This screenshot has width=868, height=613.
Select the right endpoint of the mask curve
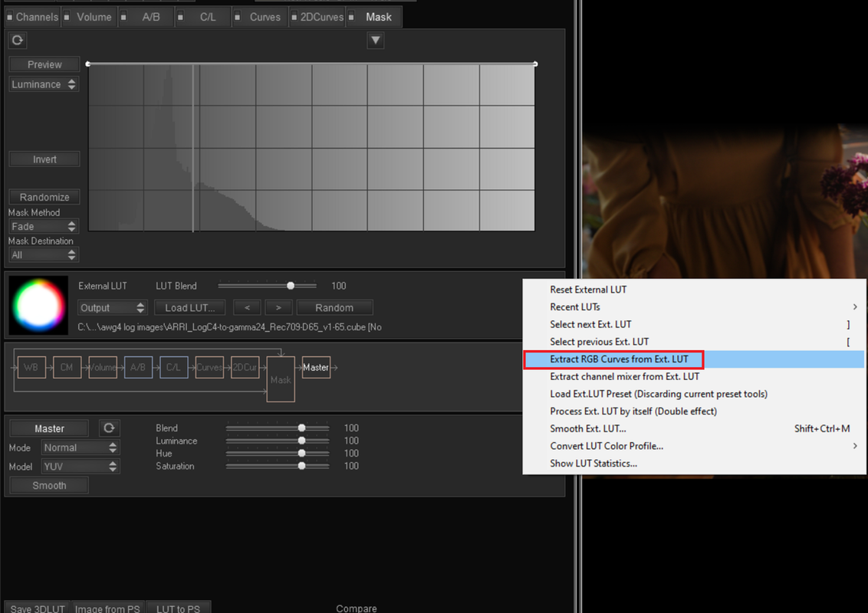click(x=535, y=64)
